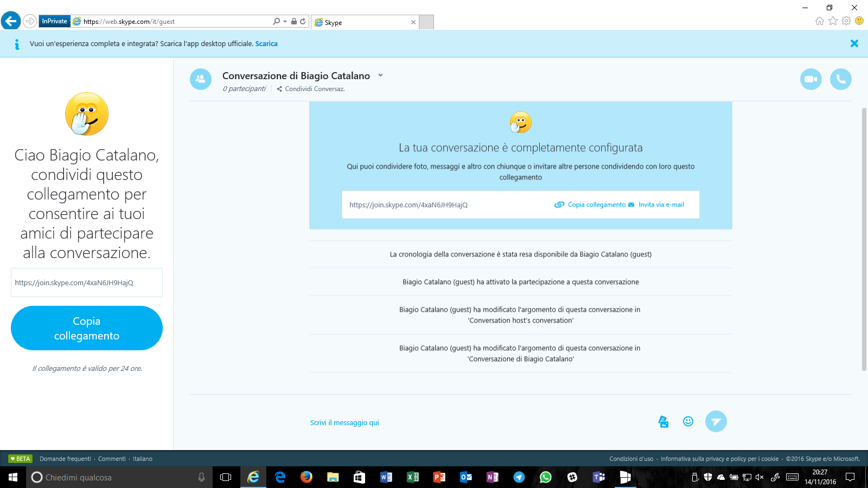868x488 pixels.
Task: Open WhatsApp from taskbar
Action: (546, 477)
